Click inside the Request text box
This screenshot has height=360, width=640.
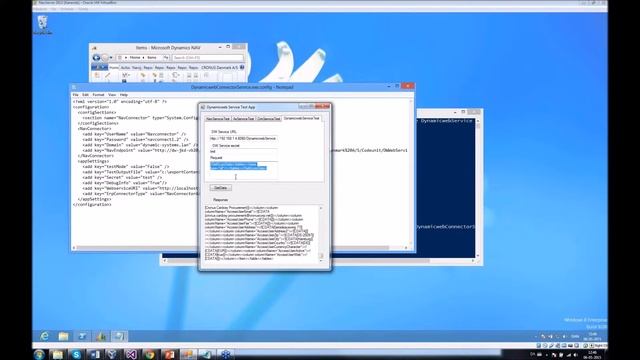click(x=244, y=170)
